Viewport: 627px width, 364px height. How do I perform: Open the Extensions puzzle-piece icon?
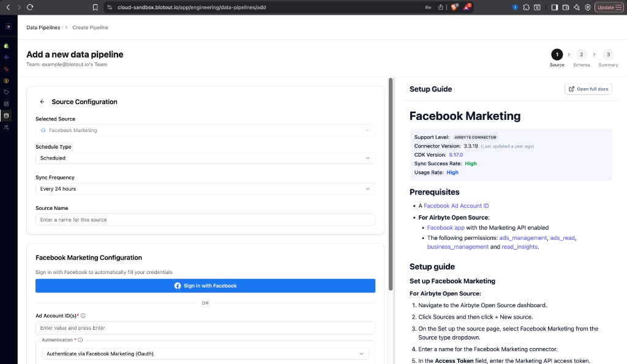point(526,7)
